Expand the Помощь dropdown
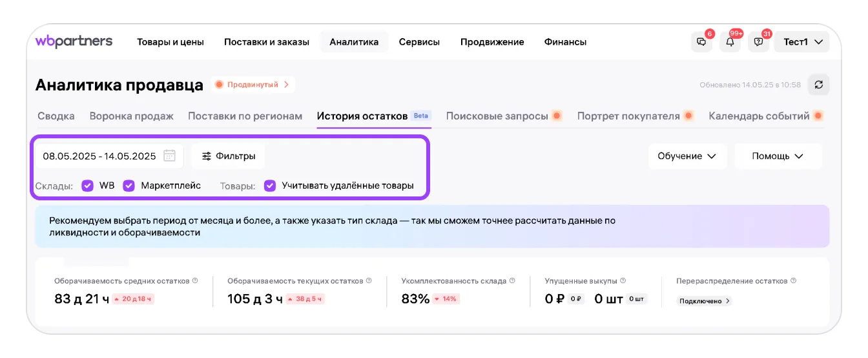Image resolution: width=868 pixels, height=358 pixels. point(778,156)
